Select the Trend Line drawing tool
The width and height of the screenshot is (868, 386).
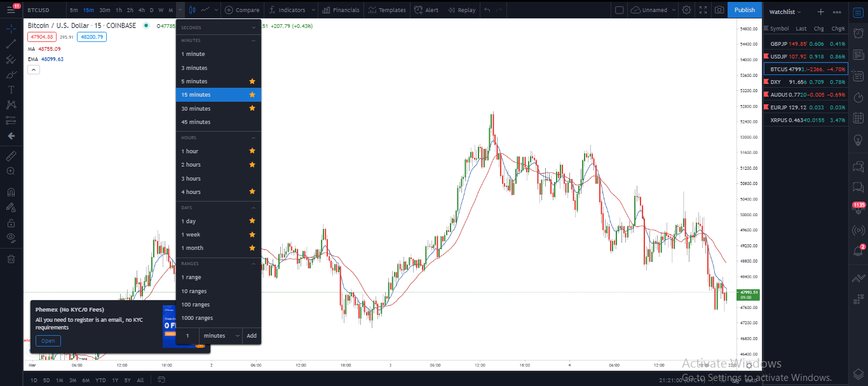(x=11, y=44)
